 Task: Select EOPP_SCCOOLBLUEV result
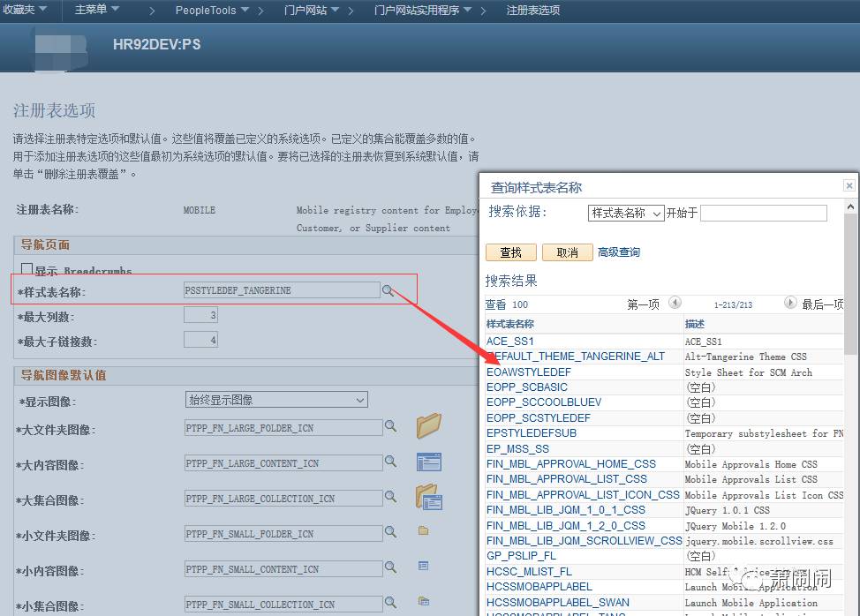click(x=544, y=402)
